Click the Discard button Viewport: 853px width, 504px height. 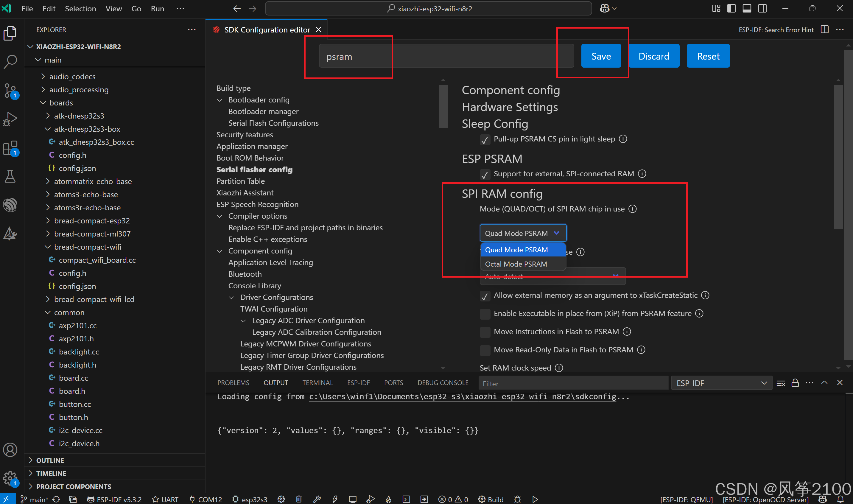tap(654, 56)
